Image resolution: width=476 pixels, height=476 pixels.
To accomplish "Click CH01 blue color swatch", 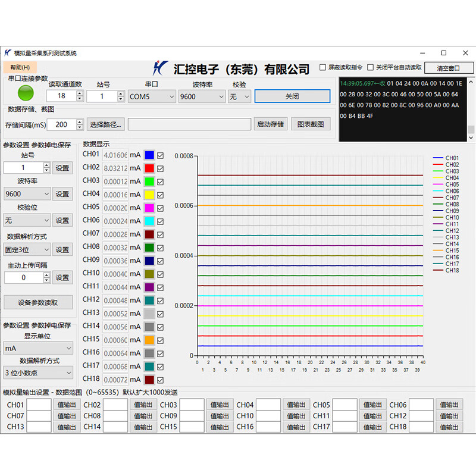I will pos(149,155).
